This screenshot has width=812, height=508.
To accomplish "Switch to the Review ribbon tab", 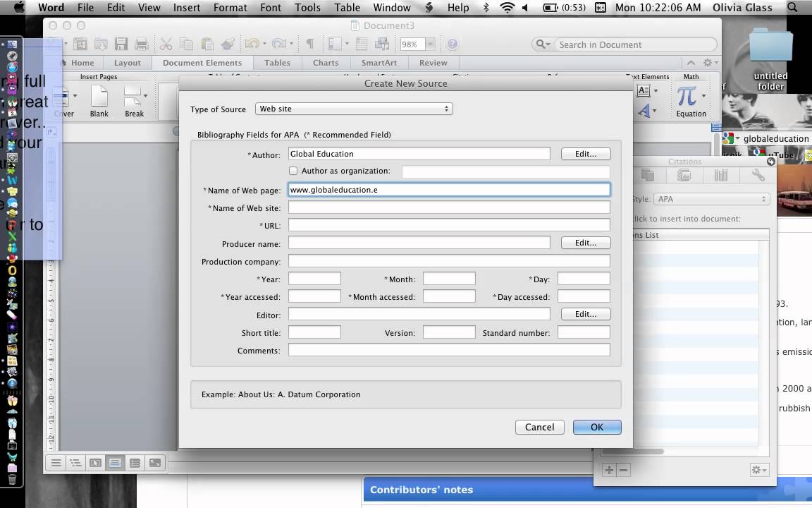I will click(x=433, y=63).
